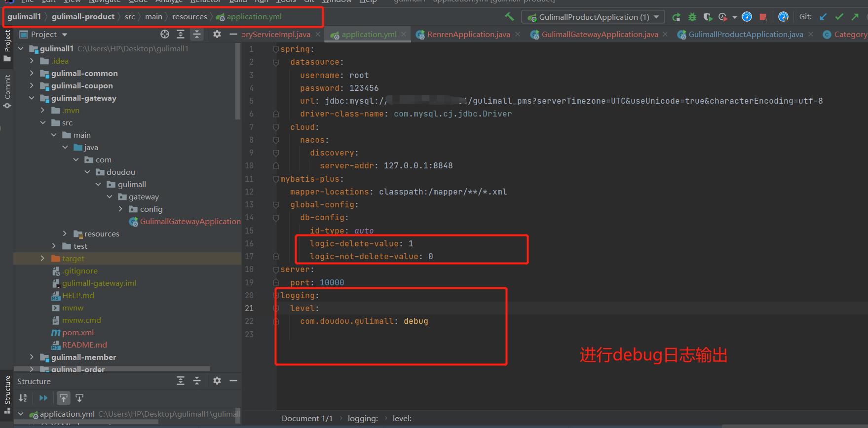Click Collapse All in Structure panel
The image size is (868, 428).
click(196, 381)
